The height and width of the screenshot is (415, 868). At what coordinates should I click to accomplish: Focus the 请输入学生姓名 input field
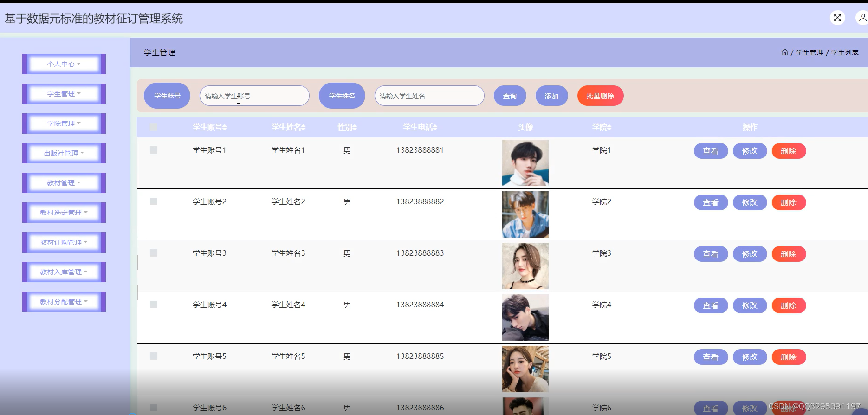coord(429,96)
